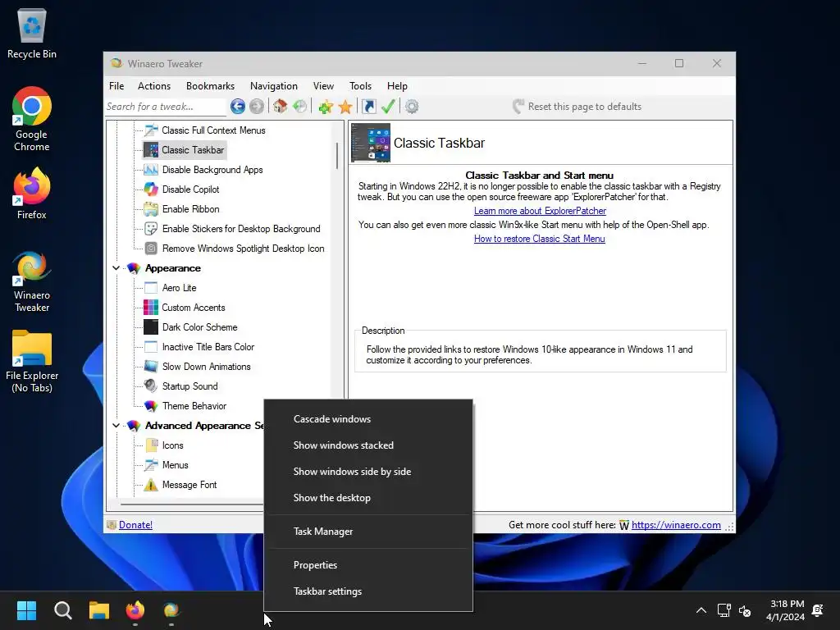The height and width of the screenshot is (630, 840).
Task: Open Task Manager from context menu
Action: (368, 532)
